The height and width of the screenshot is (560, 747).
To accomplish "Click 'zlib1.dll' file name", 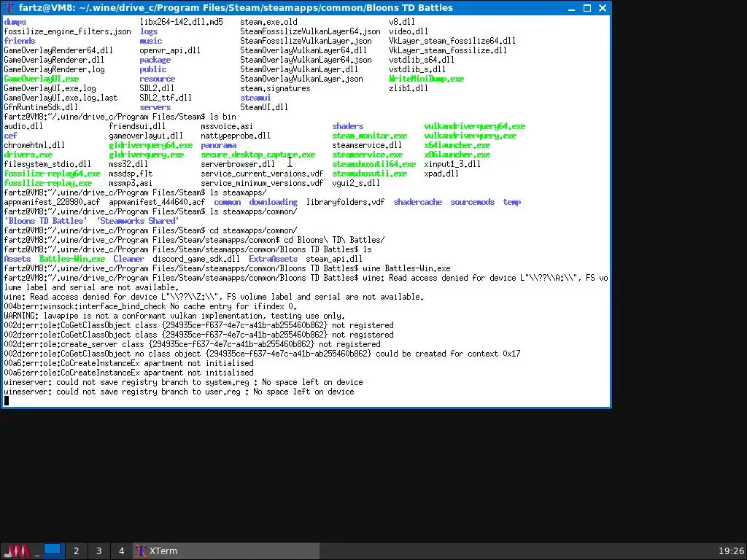I will click(409, 88).
